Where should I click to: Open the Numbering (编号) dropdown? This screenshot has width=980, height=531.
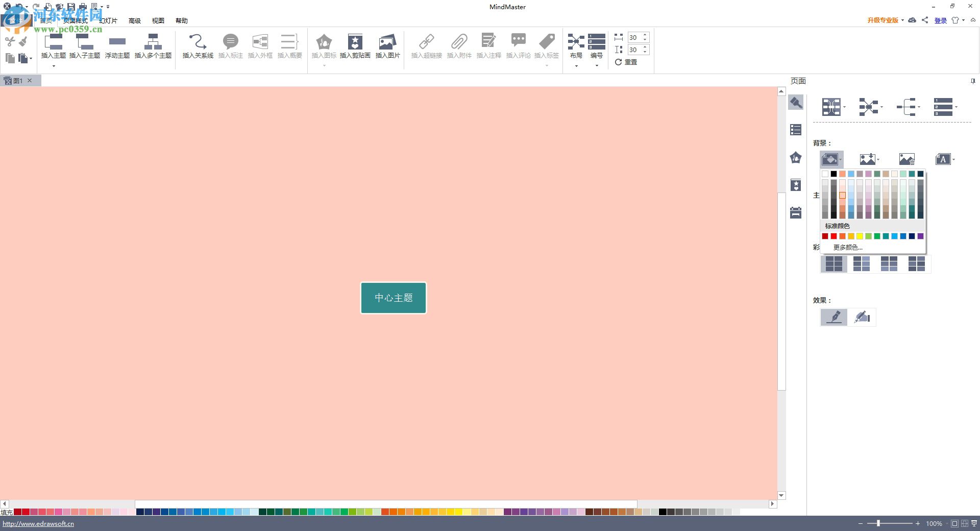597,50
